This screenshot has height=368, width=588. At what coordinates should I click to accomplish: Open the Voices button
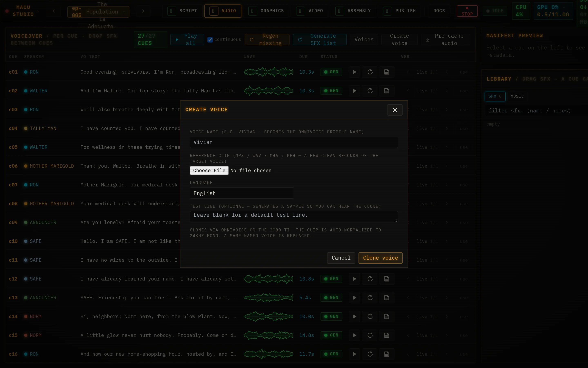(364, 40)
